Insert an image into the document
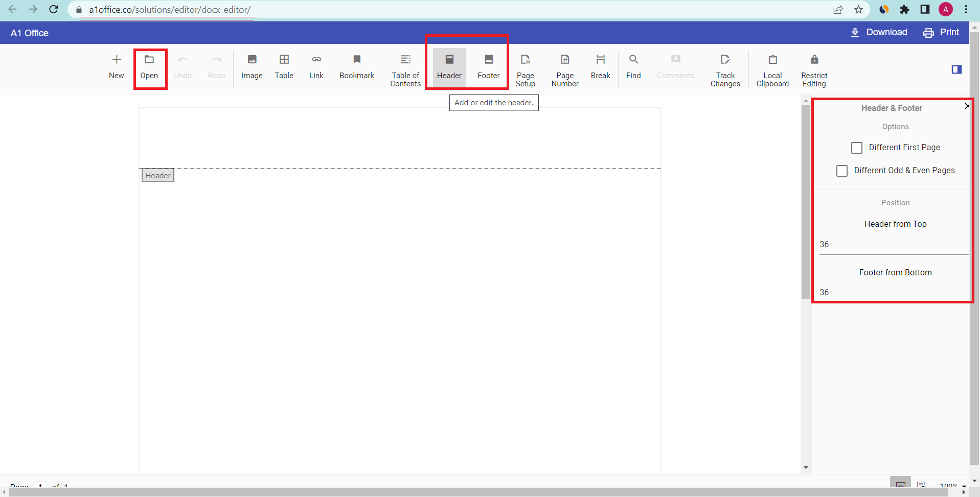The image size is (980, 497). click(x=252, y=67)
